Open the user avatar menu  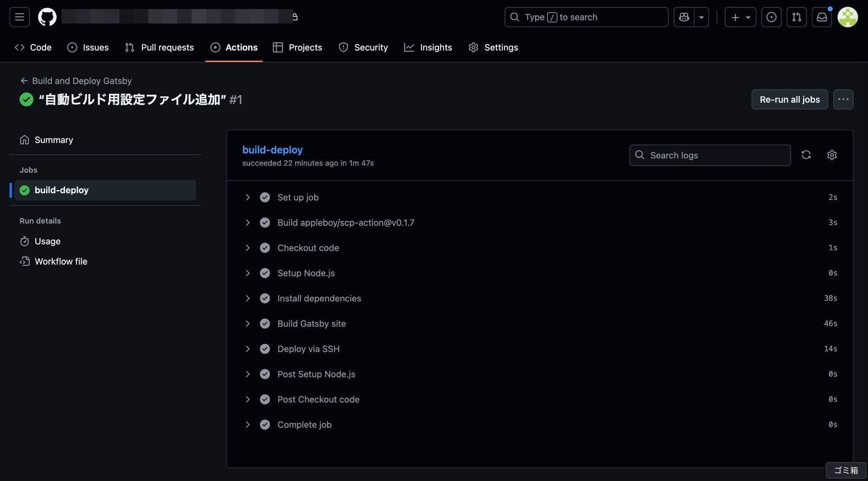(x=848, y=17)
